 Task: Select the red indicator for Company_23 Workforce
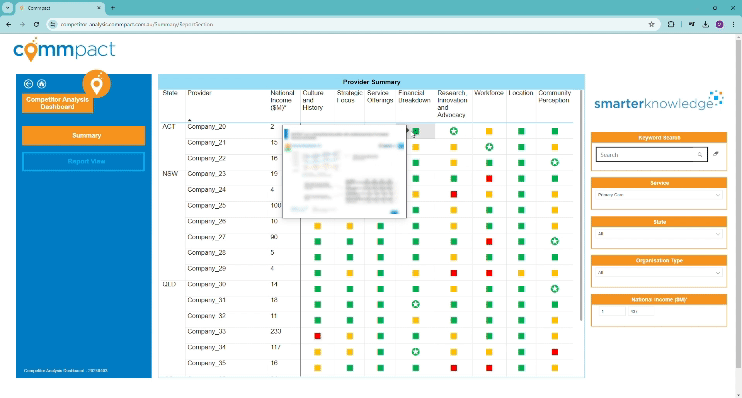[x=489, y=178]
